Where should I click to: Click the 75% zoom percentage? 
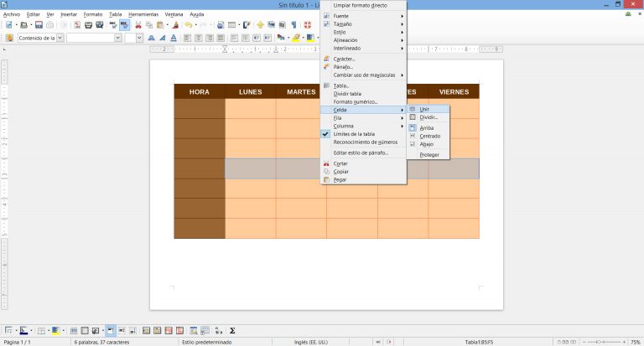click(x=636, y=342)
